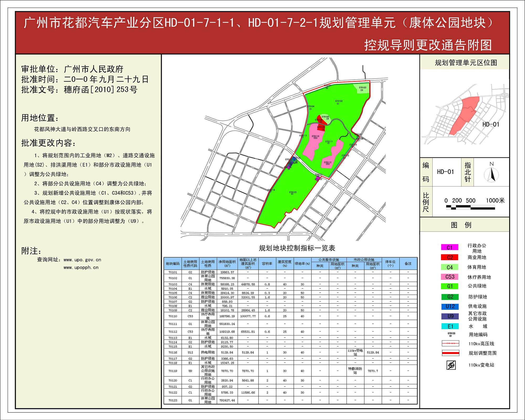The image size is (525, 420).
Task: Click the bright green G1 legend swatch
Action: [450, 286]
